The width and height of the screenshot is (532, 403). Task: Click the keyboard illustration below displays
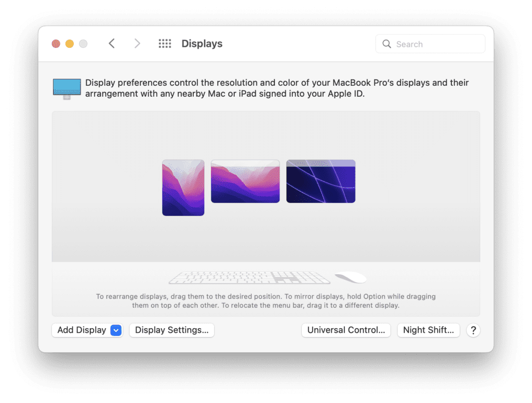point(249,278)
